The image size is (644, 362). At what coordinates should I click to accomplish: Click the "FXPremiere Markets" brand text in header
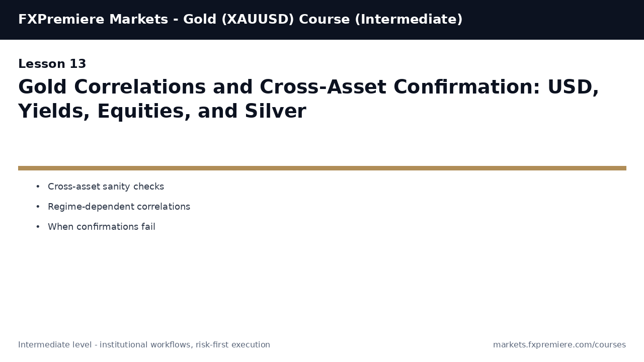(93, 20)
